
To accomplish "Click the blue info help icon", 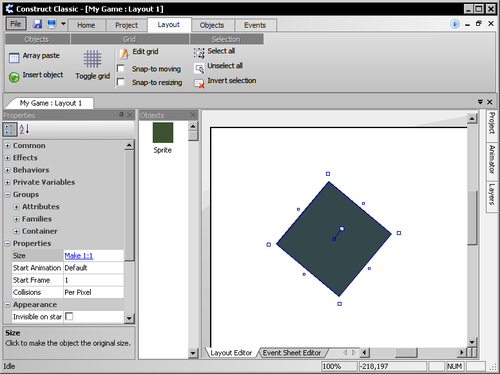I will [x=455, y=24].
